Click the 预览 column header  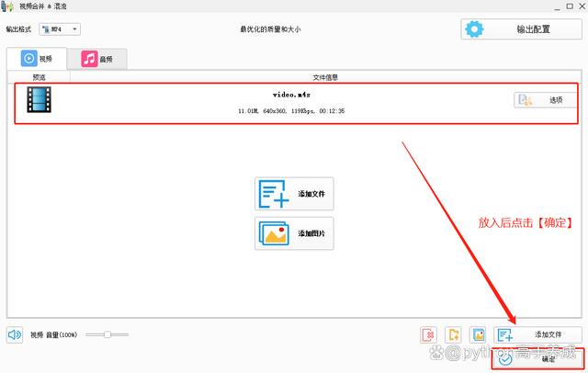[x=39, y=77]
